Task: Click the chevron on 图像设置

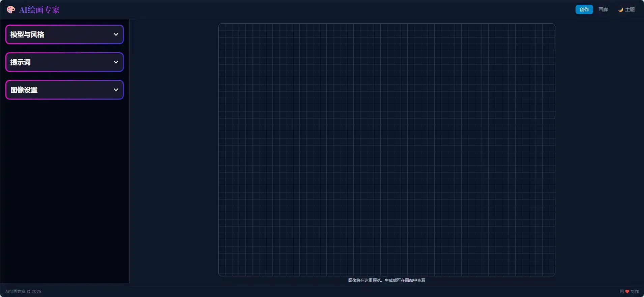Action: 116,90
